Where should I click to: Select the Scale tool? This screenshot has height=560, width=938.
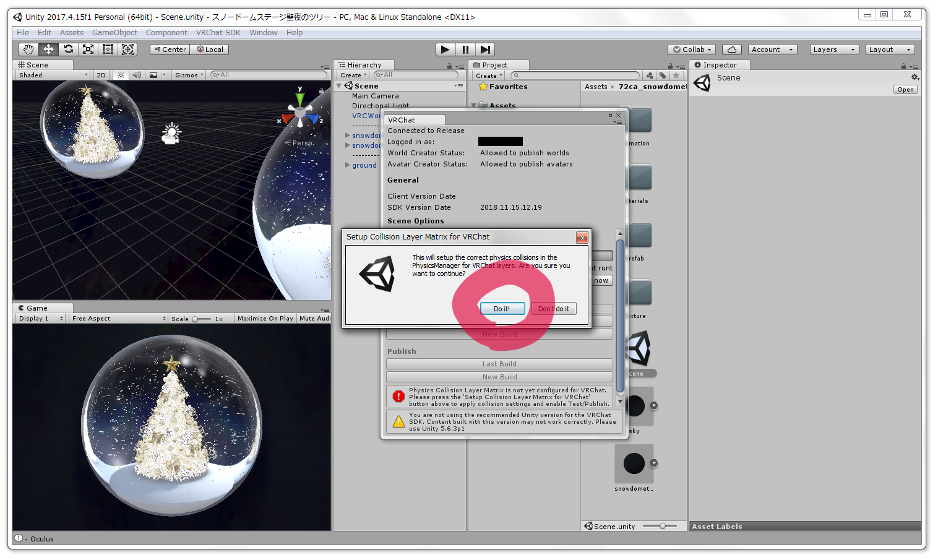pyautogui.click(x=88, y=50)
